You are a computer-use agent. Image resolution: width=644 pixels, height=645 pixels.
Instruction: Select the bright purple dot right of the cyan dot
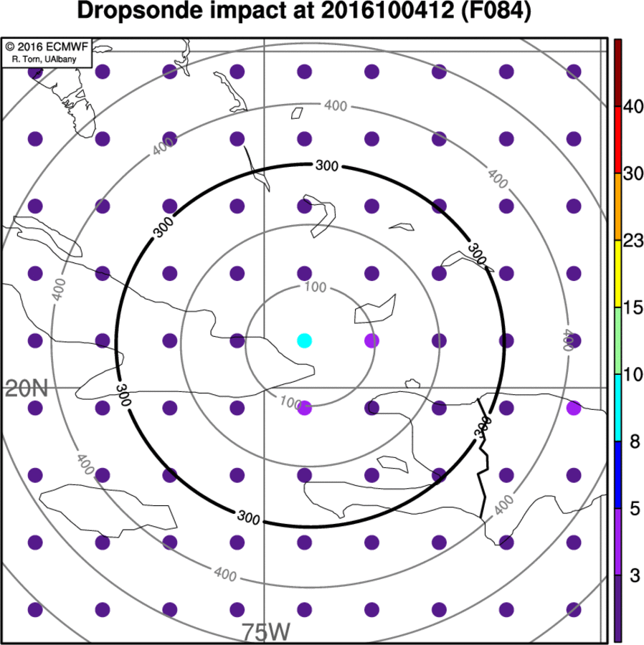click(x=371, y=340)
